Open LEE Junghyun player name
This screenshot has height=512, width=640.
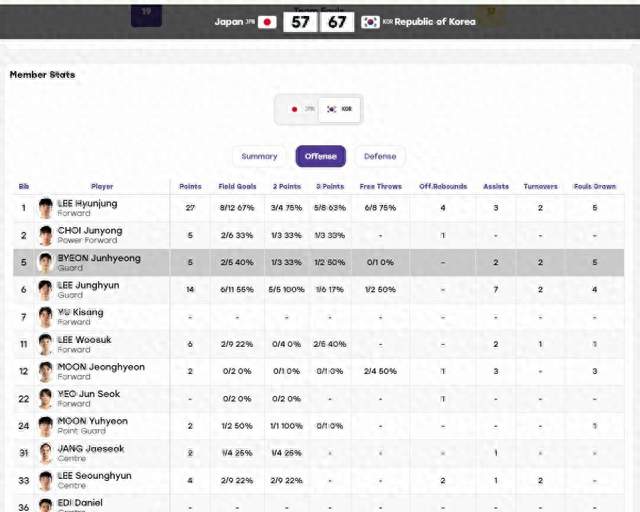pos(89,285)
